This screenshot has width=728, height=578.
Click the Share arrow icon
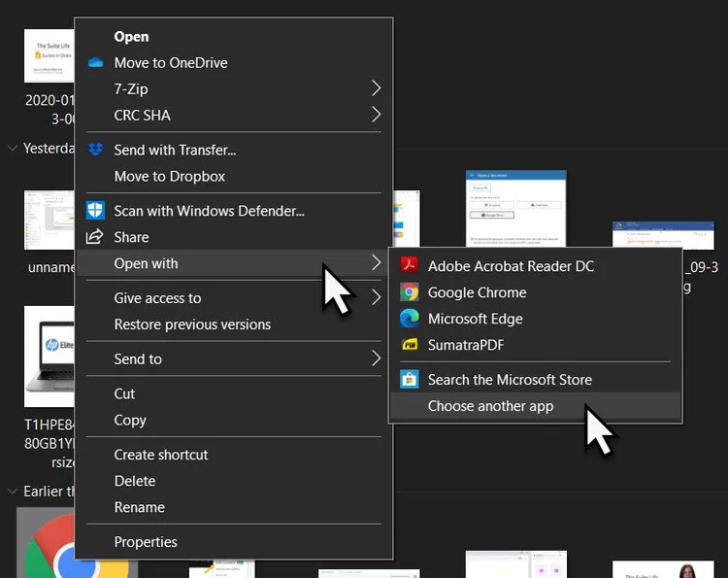point(95,236)
